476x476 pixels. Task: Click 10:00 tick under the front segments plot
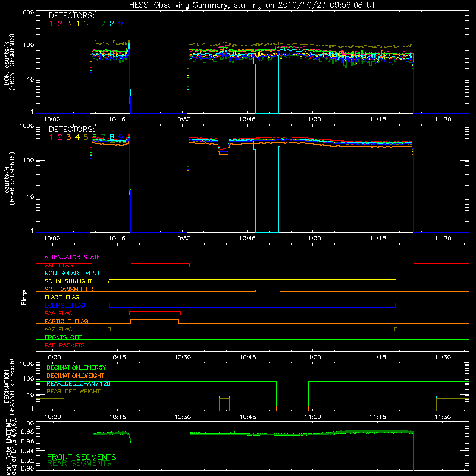pyautogui.click(x=52, y=120)
